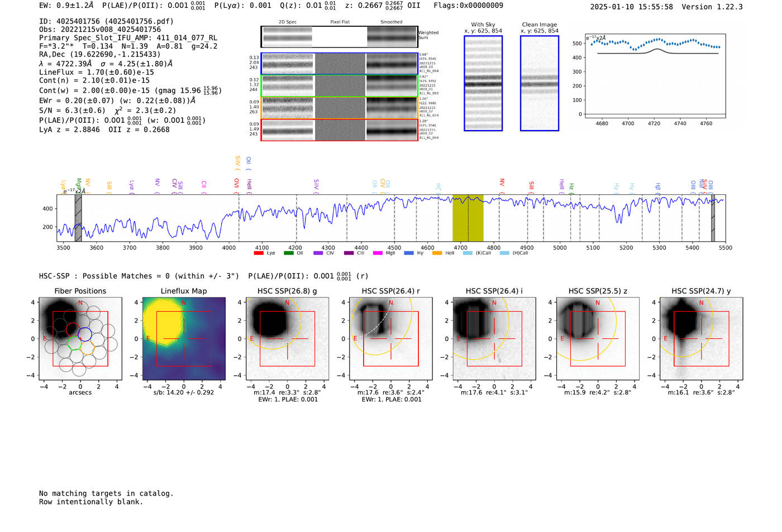Open the Fiber Positions image
The image size is (782, 532).
pyautogui.click(x=80, y=339)
